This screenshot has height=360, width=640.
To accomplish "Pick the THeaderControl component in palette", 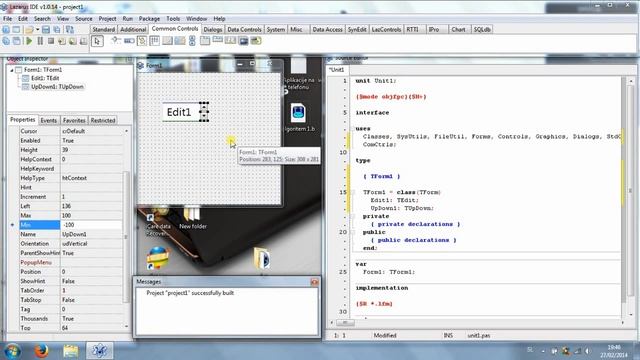I will coord(230,40).
